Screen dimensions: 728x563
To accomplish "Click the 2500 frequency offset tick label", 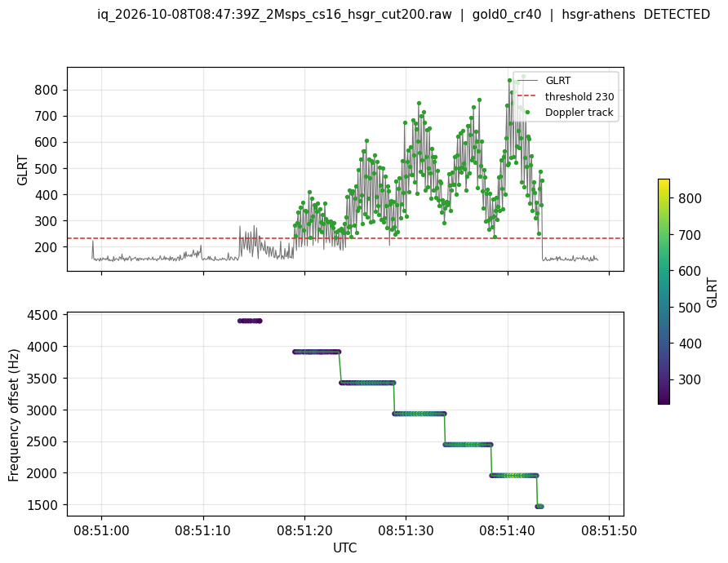I will point(43,442).
